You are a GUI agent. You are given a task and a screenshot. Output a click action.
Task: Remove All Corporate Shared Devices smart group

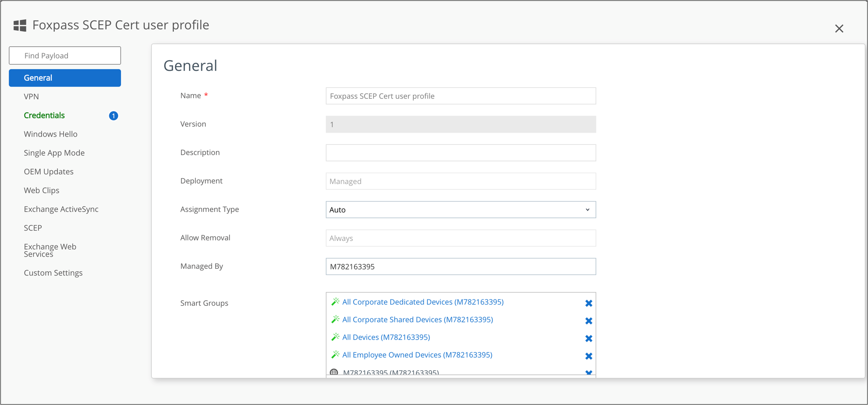(x=588, y=321)
